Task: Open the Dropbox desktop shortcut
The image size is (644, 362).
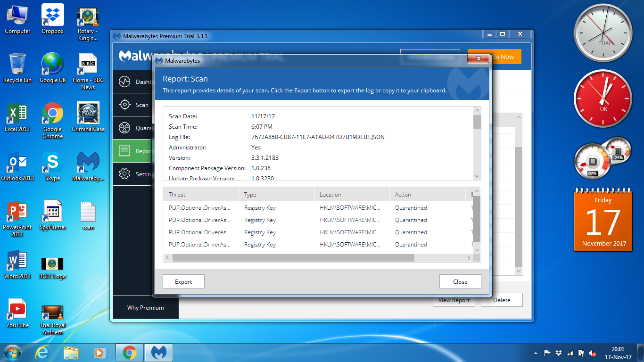Action: click(52, 19)
